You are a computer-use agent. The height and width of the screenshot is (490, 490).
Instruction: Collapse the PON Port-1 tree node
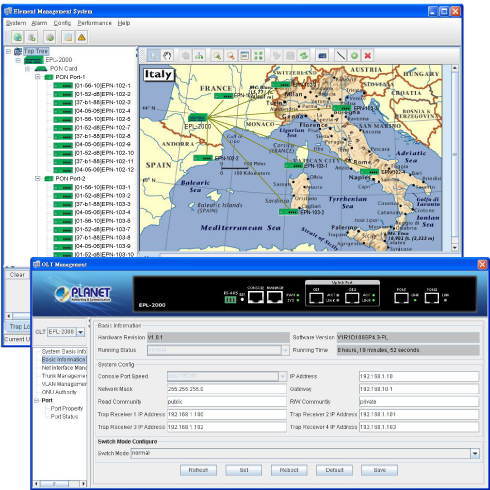tap(38, 77)
